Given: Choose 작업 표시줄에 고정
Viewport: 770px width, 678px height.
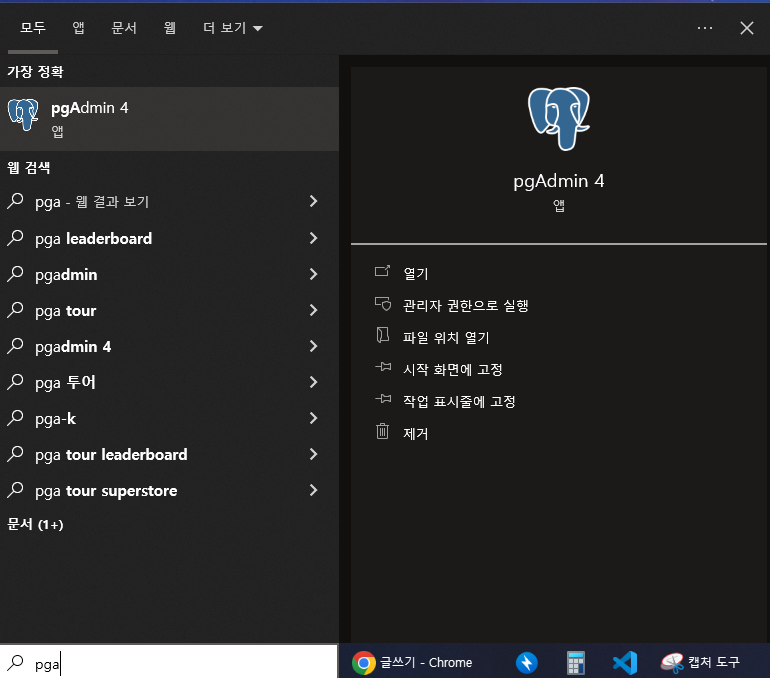Looking at the screenshot, I should point(459,401).
